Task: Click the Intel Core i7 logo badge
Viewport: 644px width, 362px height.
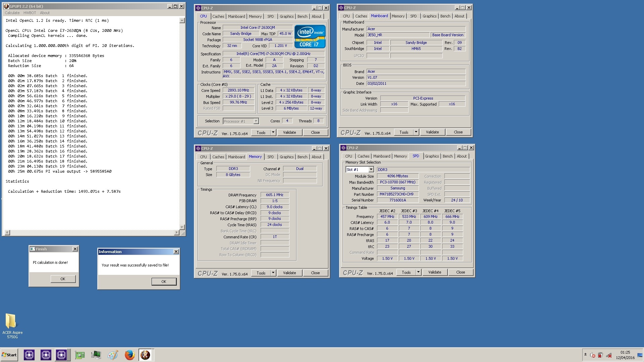Action: (x=310, y=37)
